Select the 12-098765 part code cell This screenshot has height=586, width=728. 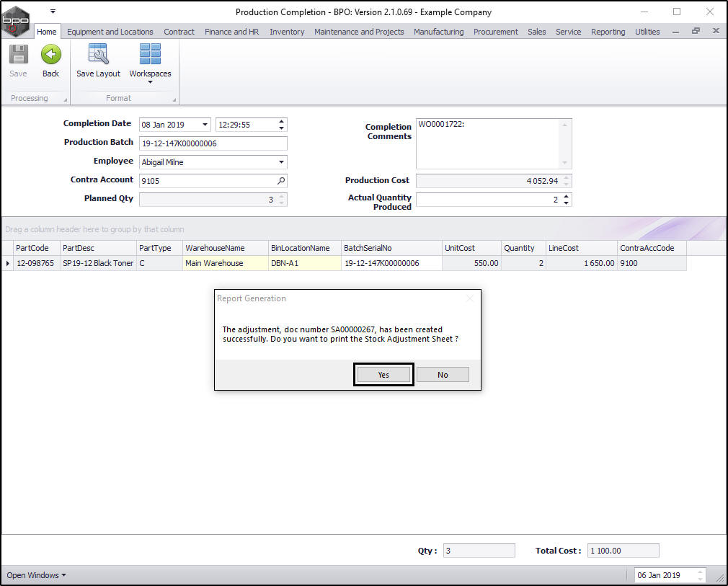coord(37,263)
